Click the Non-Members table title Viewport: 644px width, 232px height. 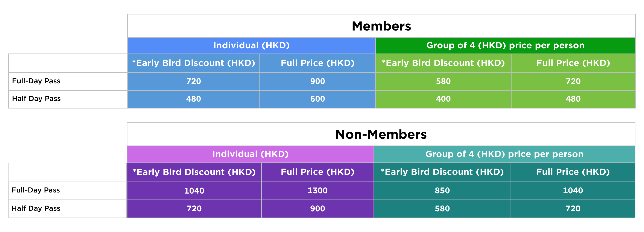click(381, 134)
